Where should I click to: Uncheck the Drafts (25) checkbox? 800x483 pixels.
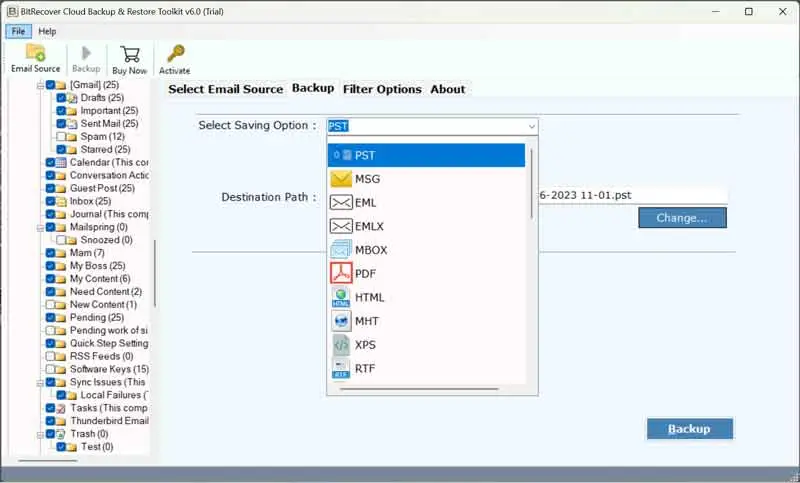click(x=61, y=97)
